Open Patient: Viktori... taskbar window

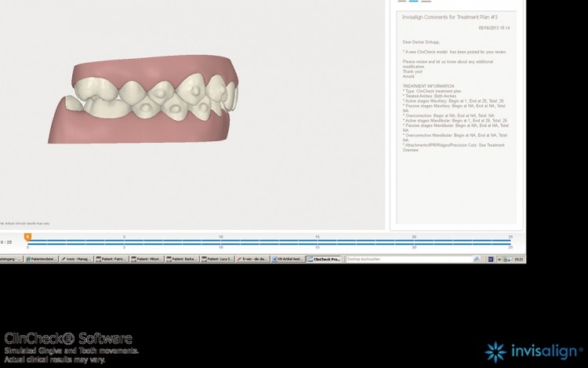147,259
